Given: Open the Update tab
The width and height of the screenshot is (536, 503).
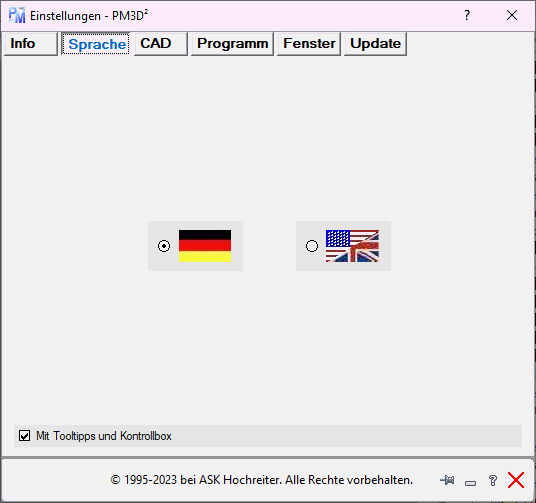Looking at the screenshot, I should click(375, 43).
